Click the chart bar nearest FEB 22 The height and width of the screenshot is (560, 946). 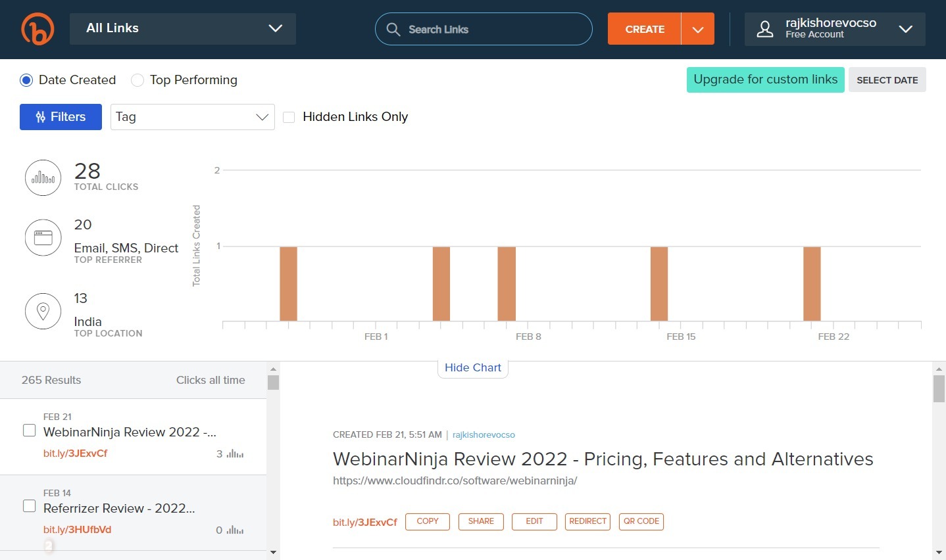812,284
